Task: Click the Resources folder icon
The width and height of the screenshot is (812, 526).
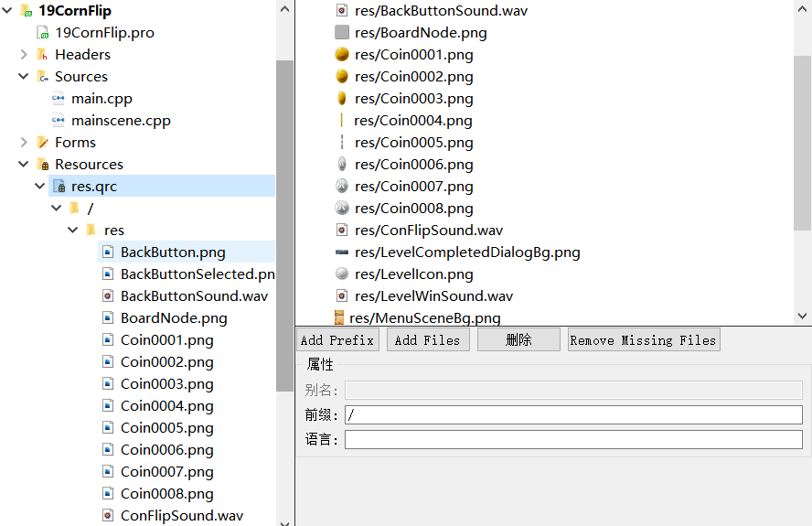Action: pos(42,165)
